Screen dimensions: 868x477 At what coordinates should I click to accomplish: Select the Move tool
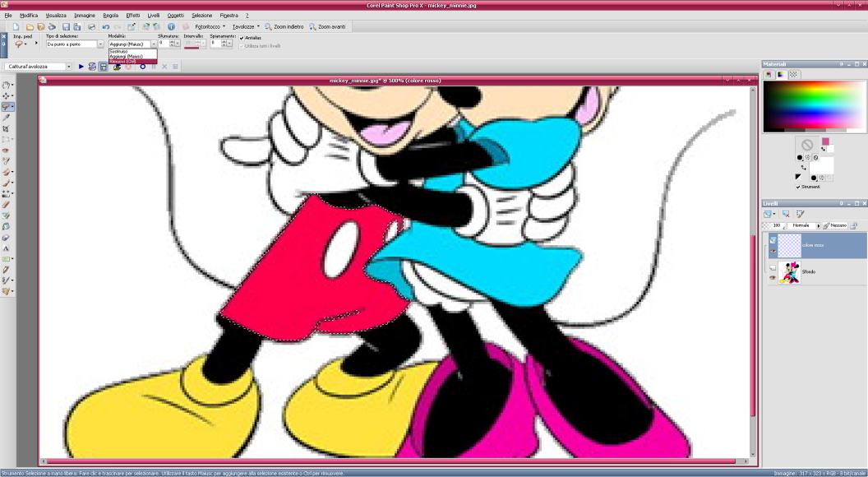[6, 96]
